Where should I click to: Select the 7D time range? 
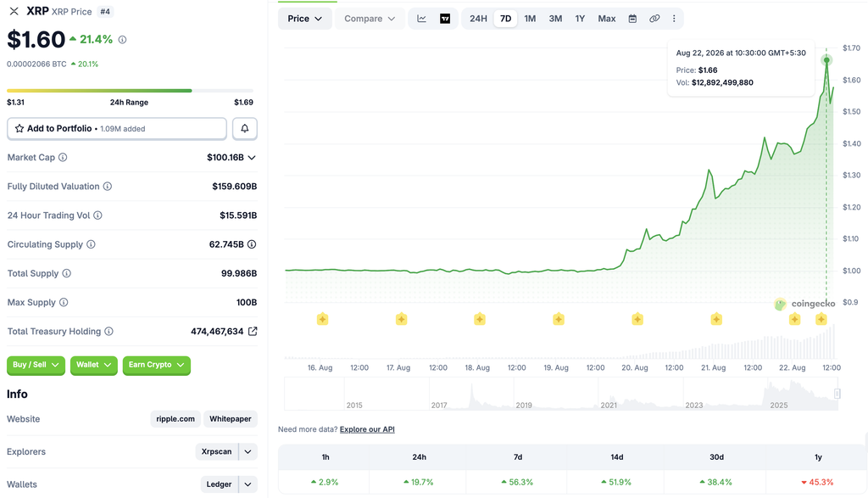505,19
